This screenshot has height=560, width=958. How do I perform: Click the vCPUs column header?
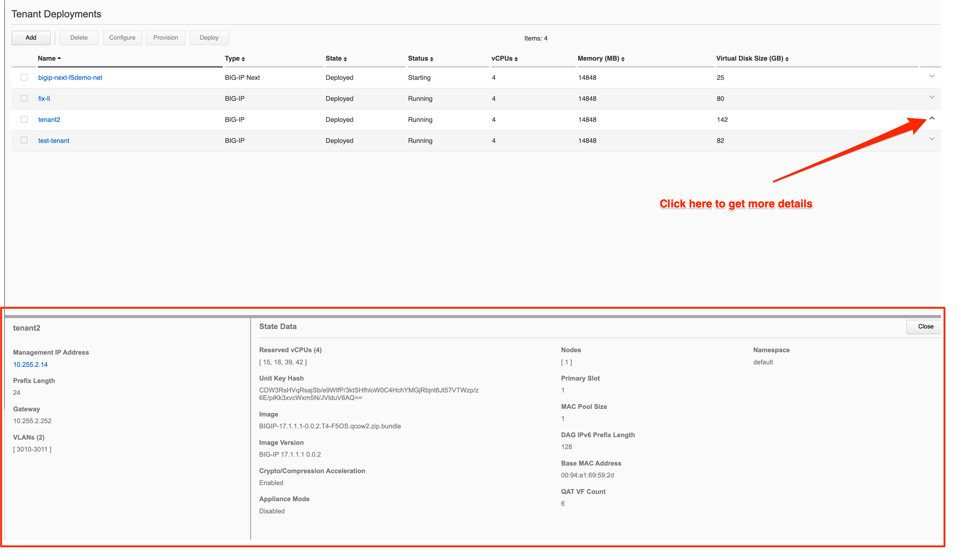coord(502,58)
